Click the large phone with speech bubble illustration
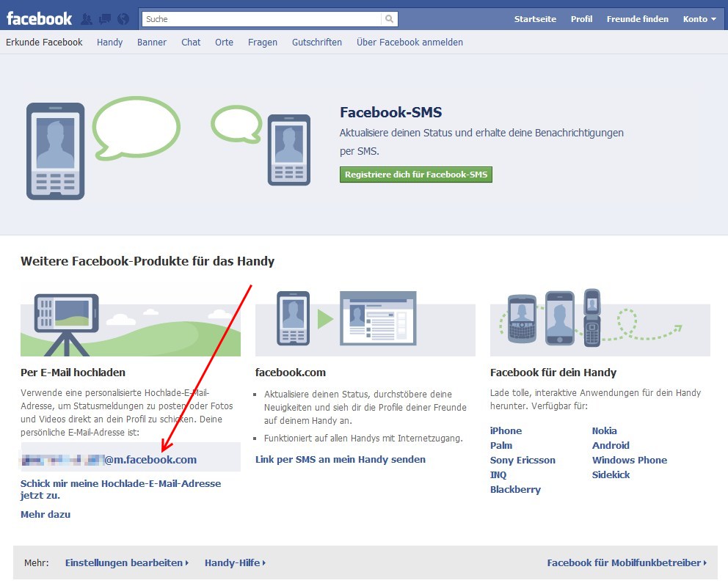The width and height of the screenshot is (728, 583). tap(103, 148)
